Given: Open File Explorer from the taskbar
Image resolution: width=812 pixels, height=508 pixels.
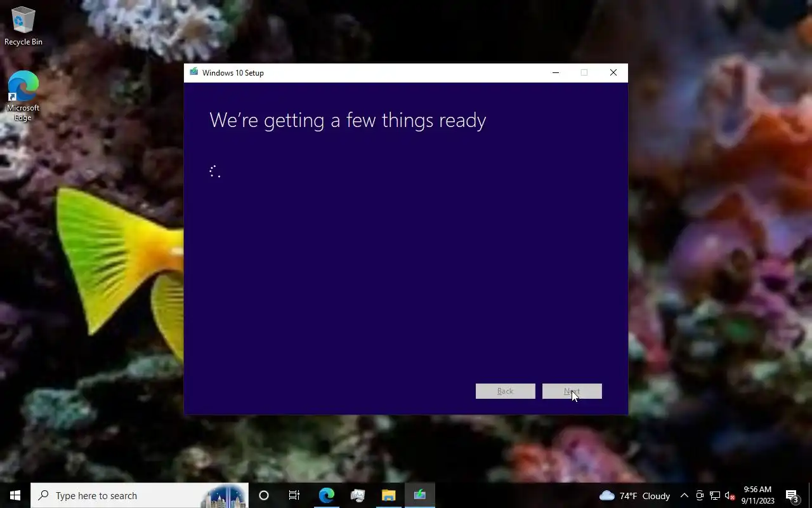Looking at the screenshot, I should 388,495.
